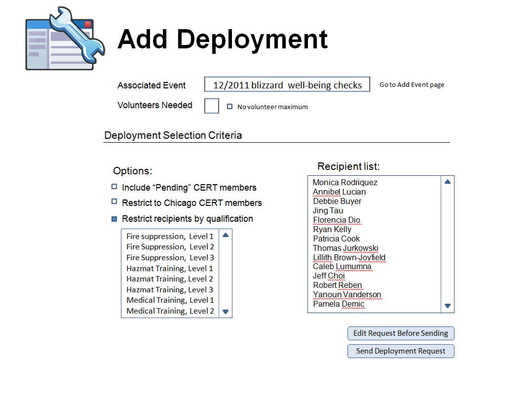Viewport: 532px width, 400px height.
Task: Pick Medical Training, Level 1
Action: click(x=170, y=301)
